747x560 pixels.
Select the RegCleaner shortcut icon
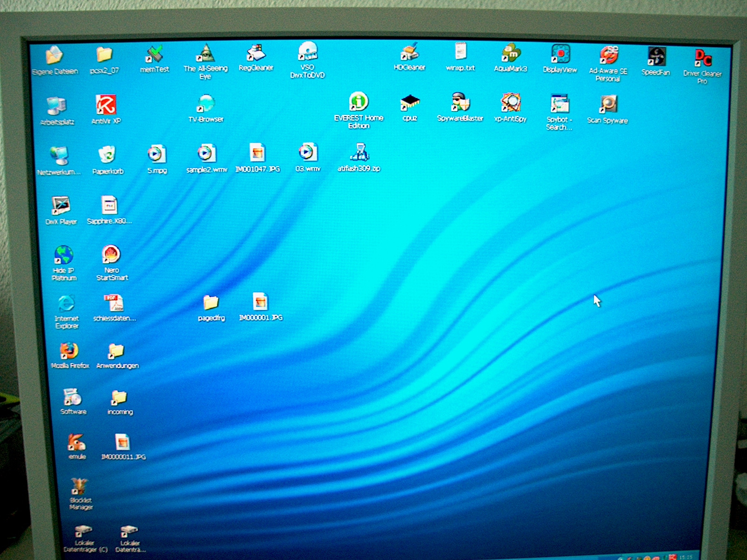click(256, 54)
